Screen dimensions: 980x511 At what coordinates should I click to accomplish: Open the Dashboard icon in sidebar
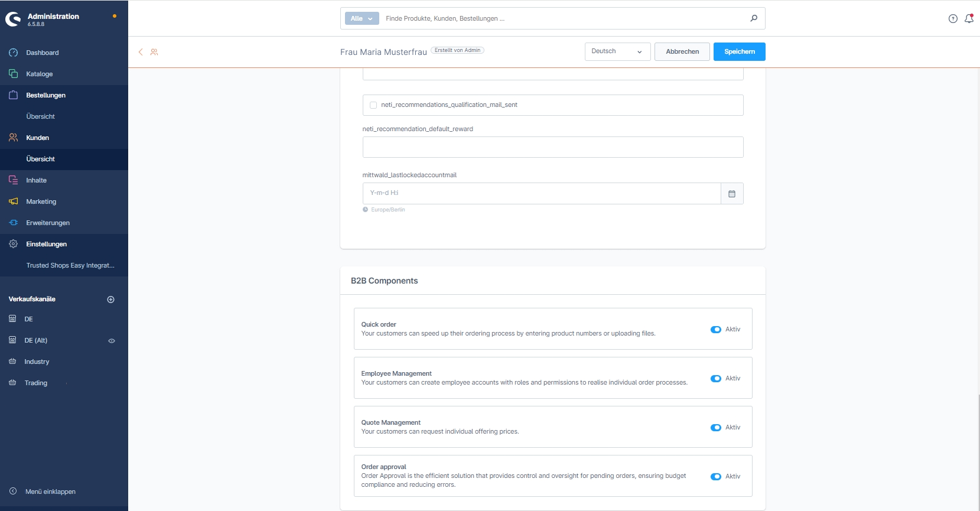pos(13,53)
